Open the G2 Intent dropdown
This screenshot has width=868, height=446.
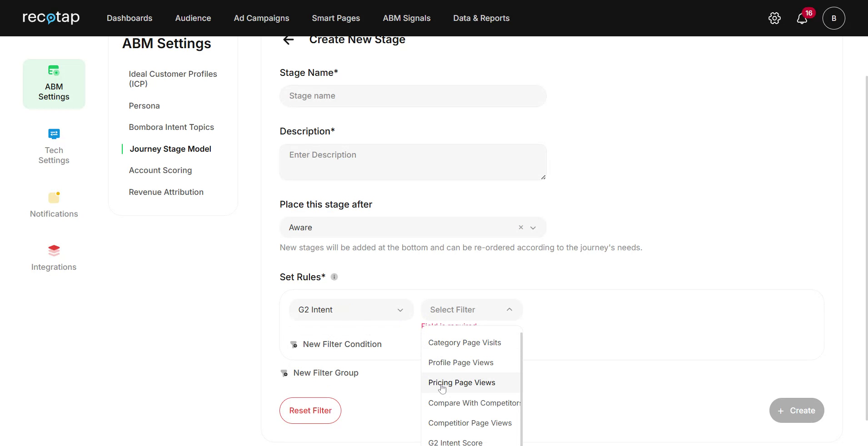[x=351, y=310]
